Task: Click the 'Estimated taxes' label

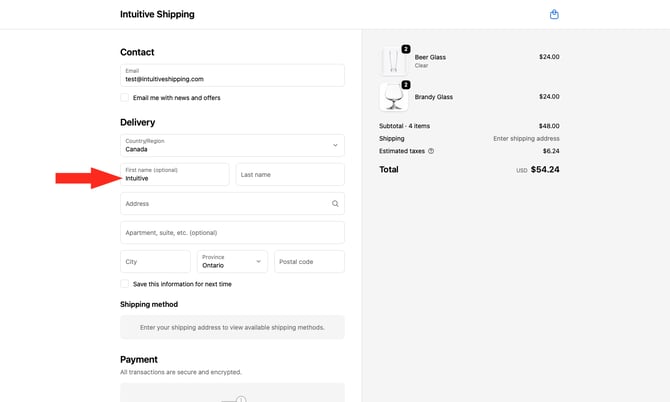Action: [x=402, y=151]
